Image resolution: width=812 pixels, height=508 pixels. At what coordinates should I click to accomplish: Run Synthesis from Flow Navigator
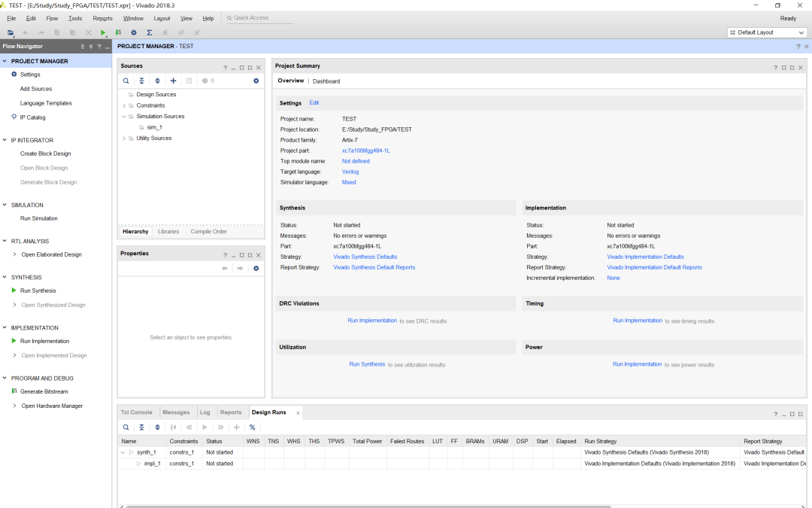38,291
